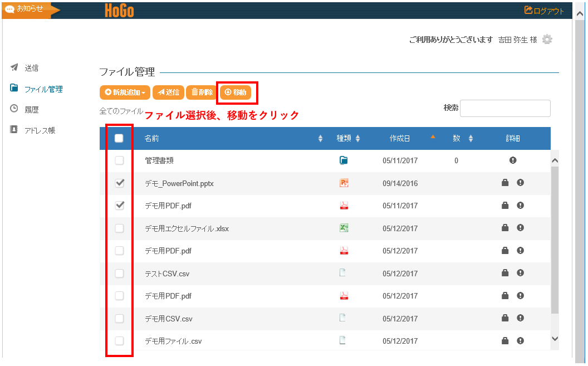Sort the table by 名前 column arrows
Image resolution: width=588 pixels, height=366 pixels.
[320, 139]
